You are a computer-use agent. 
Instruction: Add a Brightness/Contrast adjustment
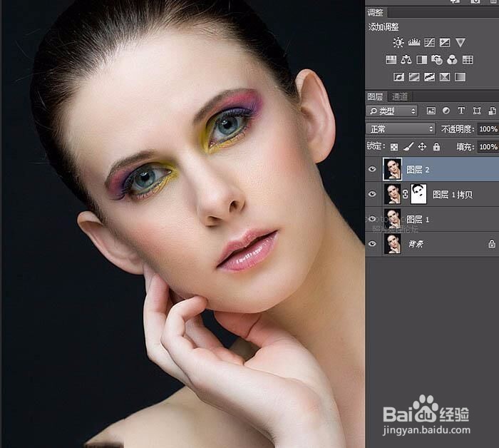click(x=398, y=42)
